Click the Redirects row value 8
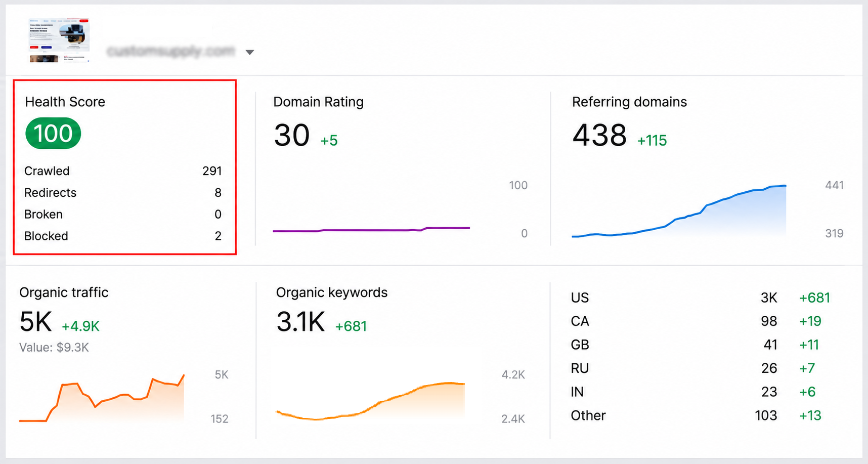Image resolution: width=868 pixels, height=464 pixels. pyautogui.click(x=218, y=193)
